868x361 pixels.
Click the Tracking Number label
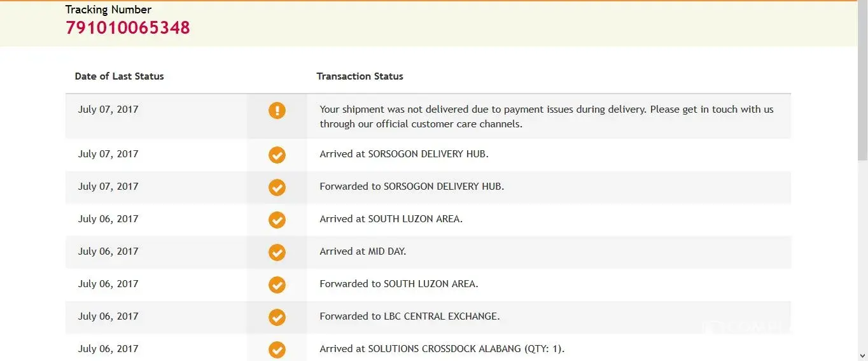point(108,10)
